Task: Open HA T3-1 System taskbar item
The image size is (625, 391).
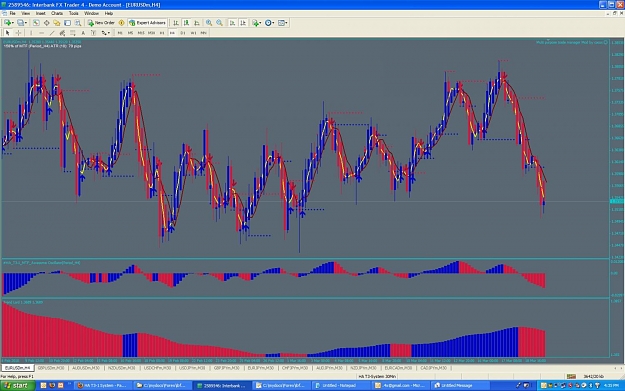Action: click(103, 385)
